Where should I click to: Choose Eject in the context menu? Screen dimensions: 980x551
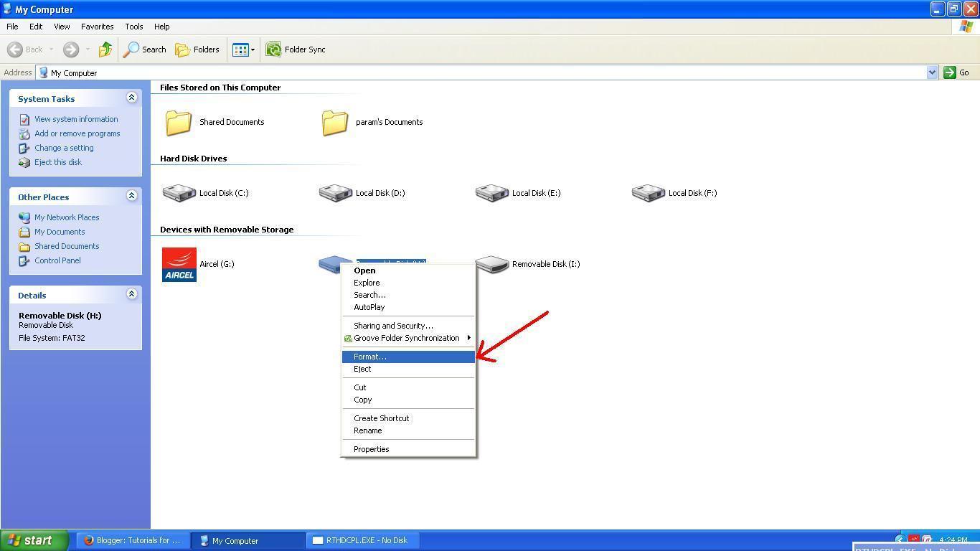(408, 369)
